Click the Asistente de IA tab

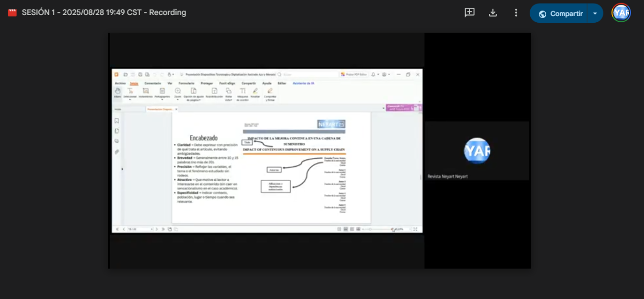[303, 83]
